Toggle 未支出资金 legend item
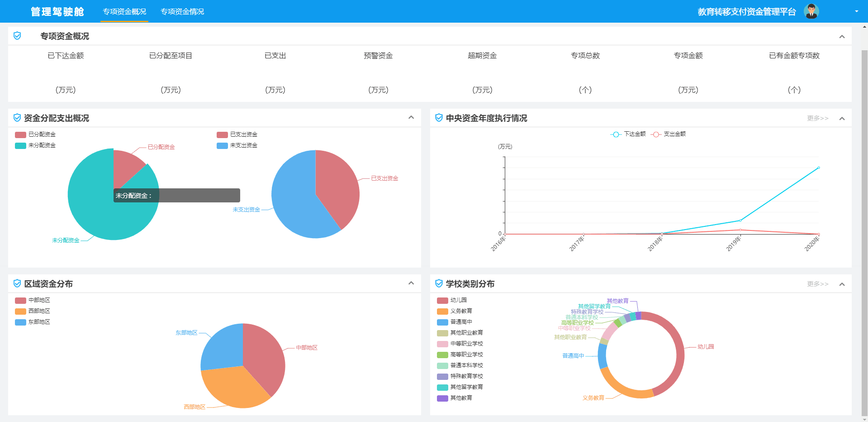 [237, 145]
